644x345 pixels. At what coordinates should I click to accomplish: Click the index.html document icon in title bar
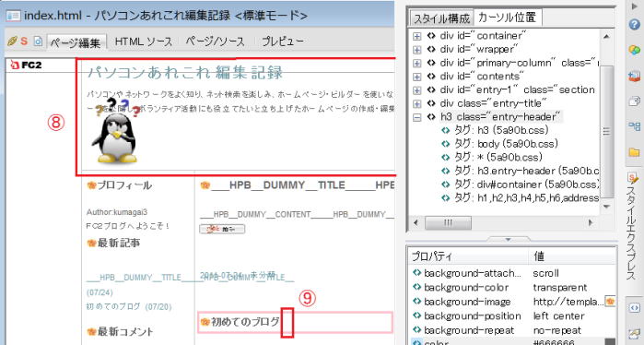tap(14, 16)
